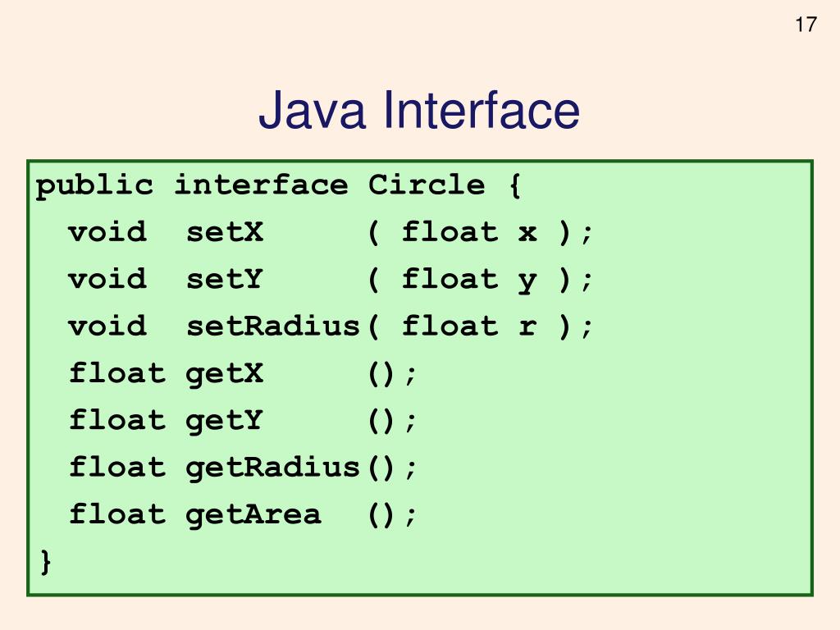
Task: Click the getX method name
Action: click(225, 374)
